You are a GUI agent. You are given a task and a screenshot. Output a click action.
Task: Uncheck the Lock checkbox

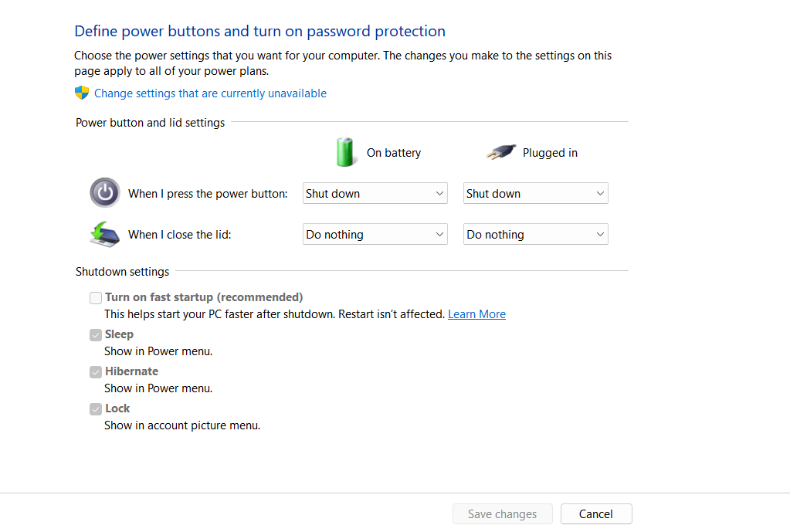[96, 409]
